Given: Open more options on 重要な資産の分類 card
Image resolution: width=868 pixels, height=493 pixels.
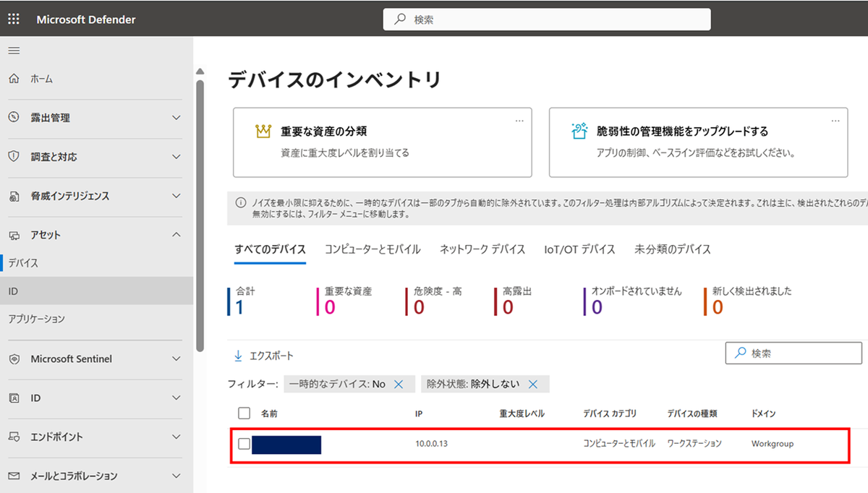Looking at the screenshot, I should point(519,121).
